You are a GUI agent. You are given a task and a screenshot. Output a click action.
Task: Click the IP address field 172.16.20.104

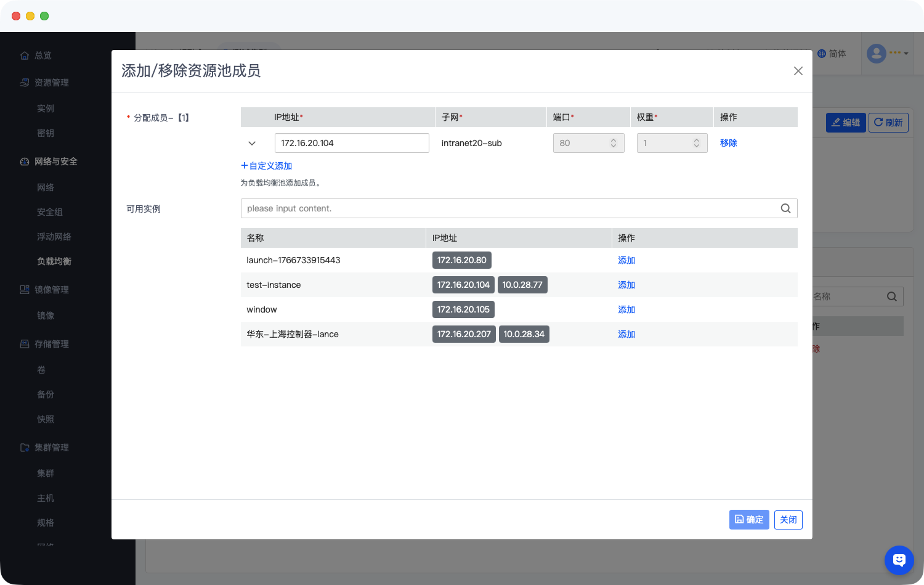pyautogui.click(x=351, y=143)
